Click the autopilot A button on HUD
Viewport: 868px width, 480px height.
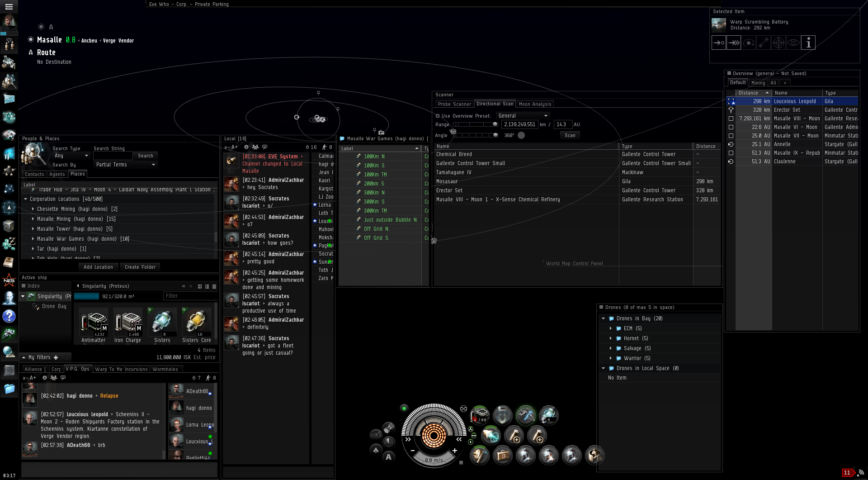tap(388, 457)
